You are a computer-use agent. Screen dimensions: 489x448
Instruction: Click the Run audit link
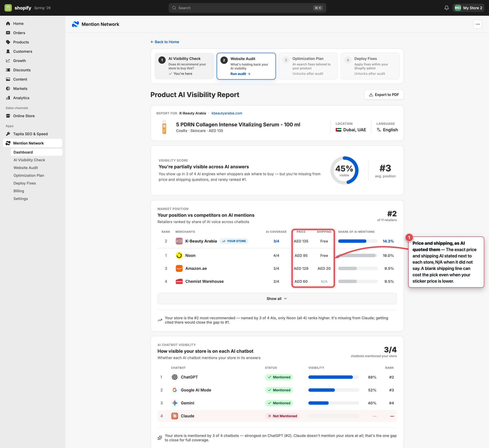click(240, 74)
